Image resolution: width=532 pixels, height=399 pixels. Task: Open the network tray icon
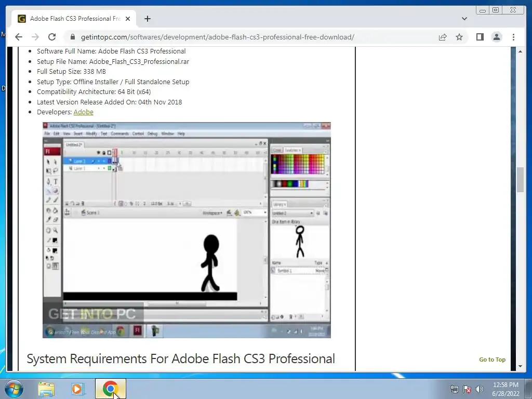point(454,389)
